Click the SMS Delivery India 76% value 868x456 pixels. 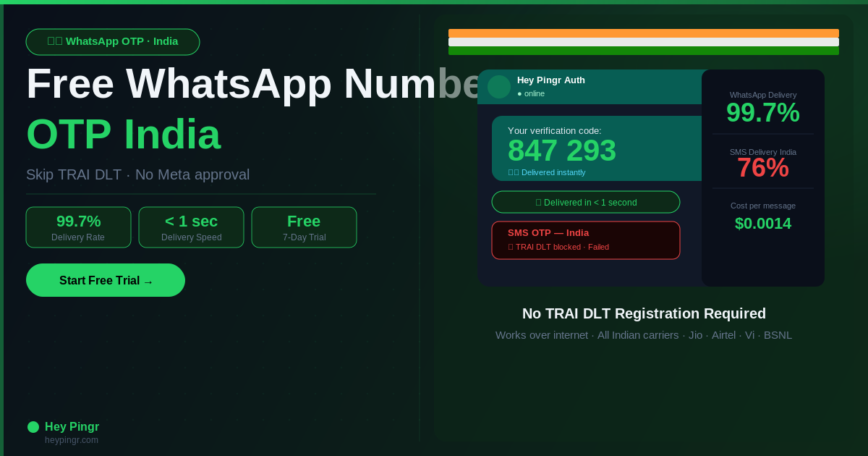point(762,168)
